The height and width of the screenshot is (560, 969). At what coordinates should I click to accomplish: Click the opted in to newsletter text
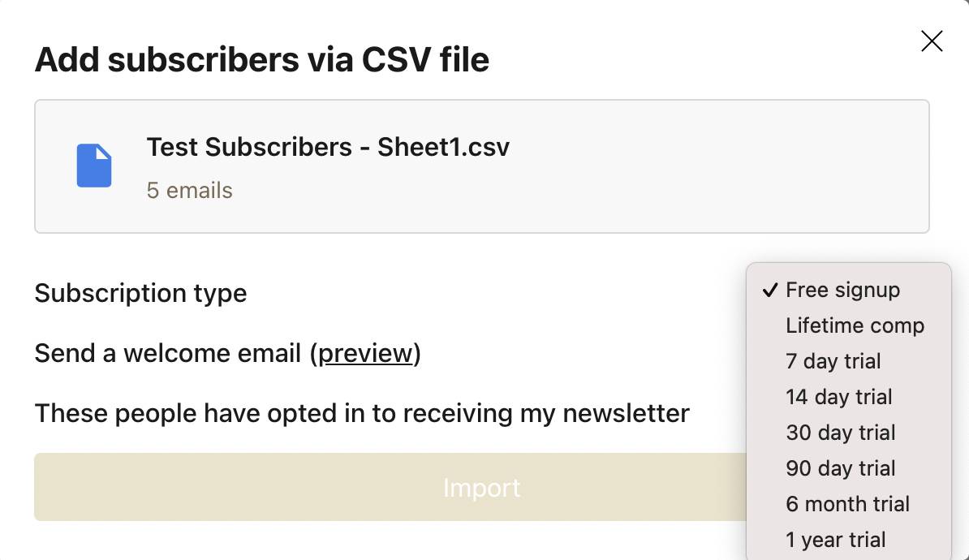[362, 414]
